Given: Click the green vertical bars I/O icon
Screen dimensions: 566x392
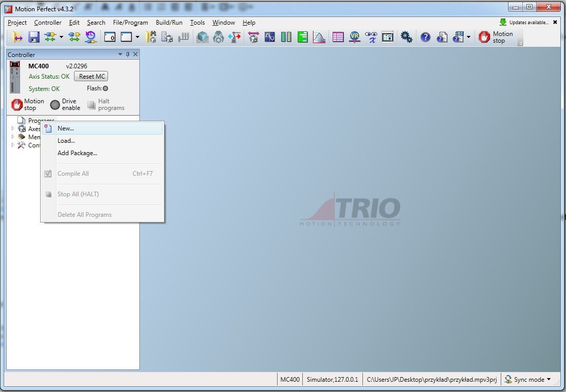Looking at the screenshot, I should tap(286, 37).
